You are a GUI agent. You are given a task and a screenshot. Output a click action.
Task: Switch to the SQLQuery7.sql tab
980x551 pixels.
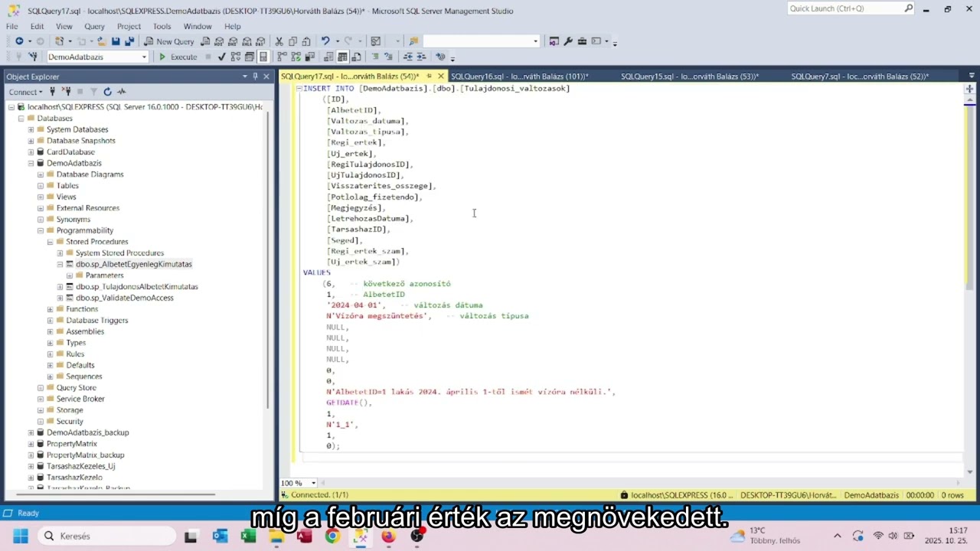click(860, 77)
